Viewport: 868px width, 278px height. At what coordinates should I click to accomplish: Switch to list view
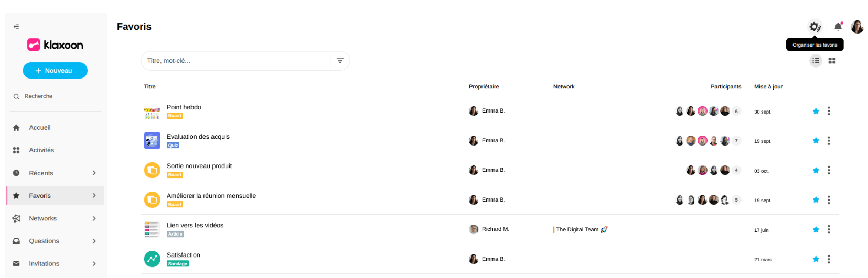click(816, 61)
